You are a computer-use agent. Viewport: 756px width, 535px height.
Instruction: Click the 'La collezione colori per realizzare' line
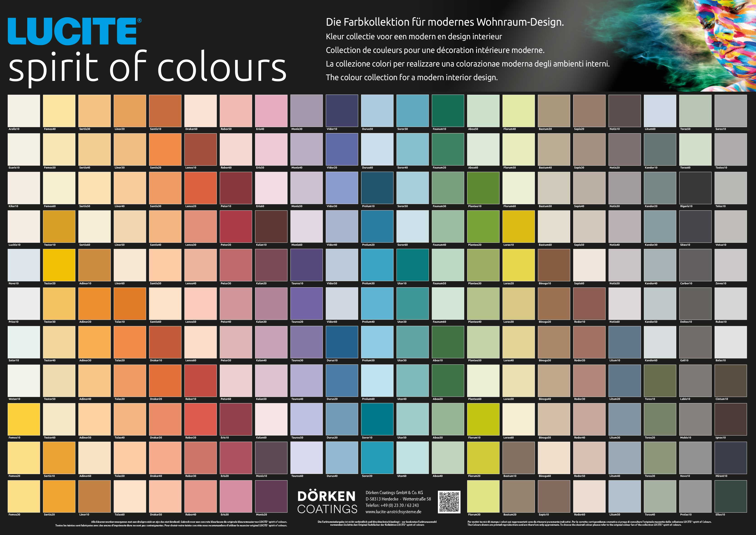point(468,64)
